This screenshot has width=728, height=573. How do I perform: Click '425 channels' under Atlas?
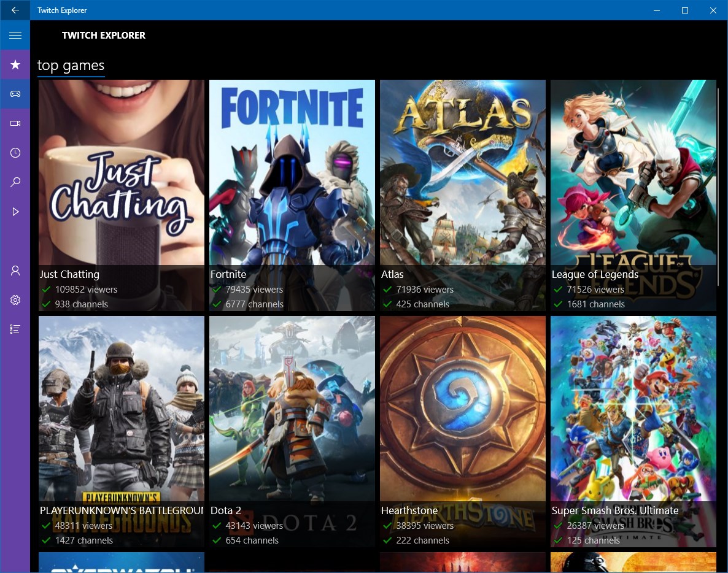422,304
